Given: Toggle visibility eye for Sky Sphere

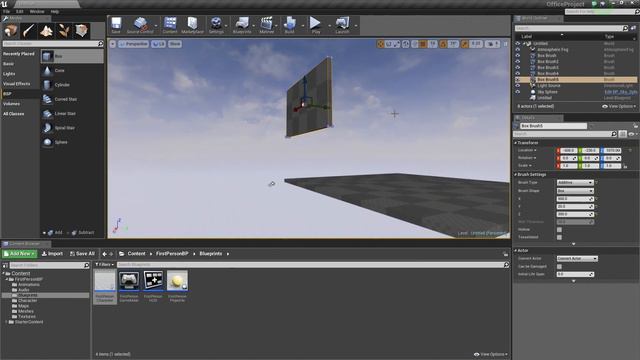Looking at the screenshot, I should tap(518, 92).
